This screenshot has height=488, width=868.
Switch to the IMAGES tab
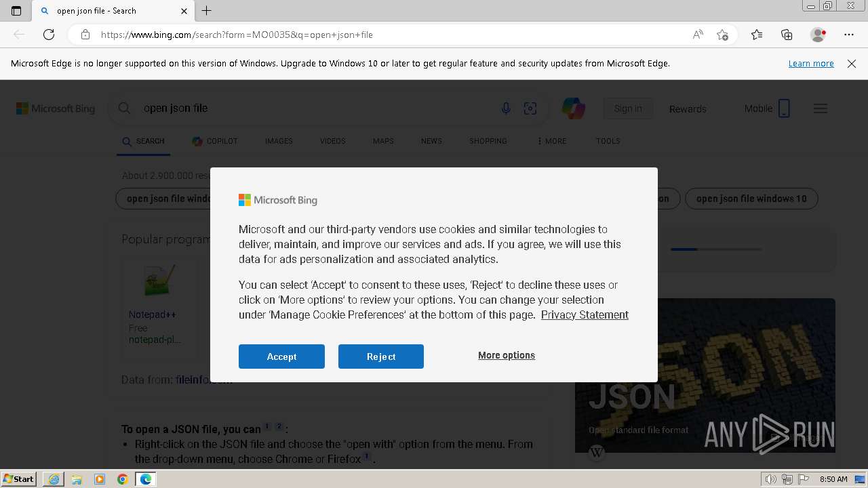pyautogui.click(x=279, y=141)
